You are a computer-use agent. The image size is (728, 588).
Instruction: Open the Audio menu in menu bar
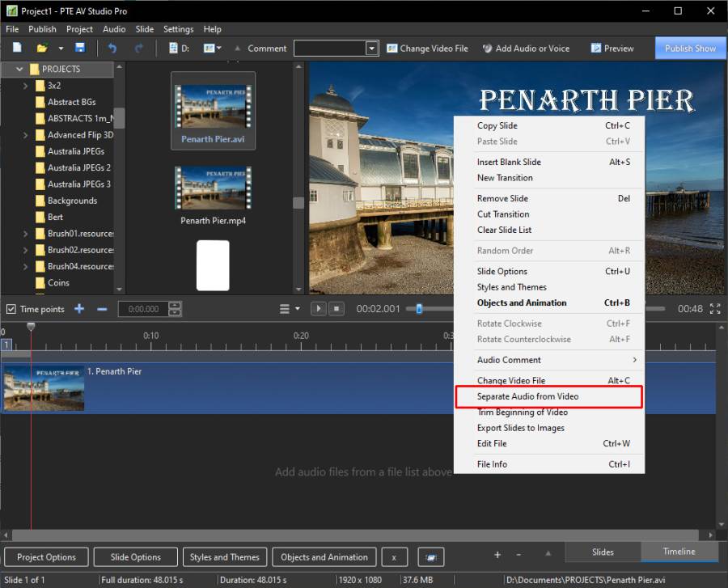click(x=114, y=29)
